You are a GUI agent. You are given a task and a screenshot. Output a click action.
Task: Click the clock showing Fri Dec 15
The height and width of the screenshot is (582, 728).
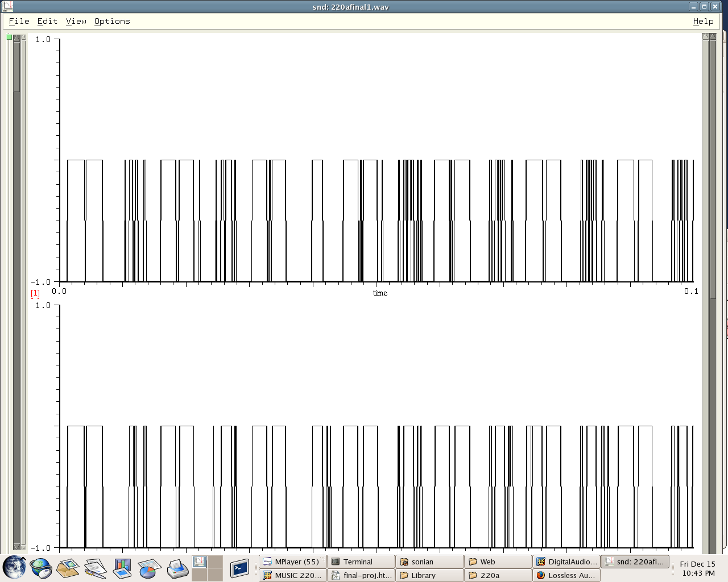(x=698, y=568)
